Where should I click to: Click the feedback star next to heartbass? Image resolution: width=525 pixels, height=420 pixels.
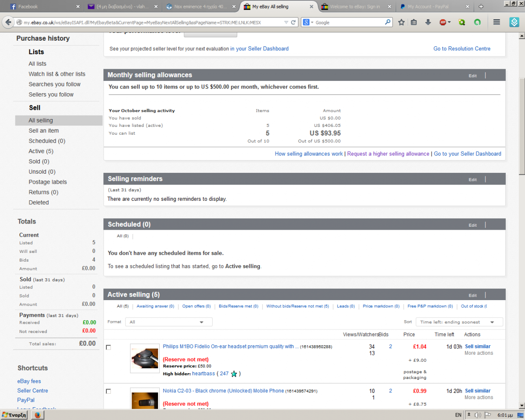pyautogui.click(x=234, y=374)
